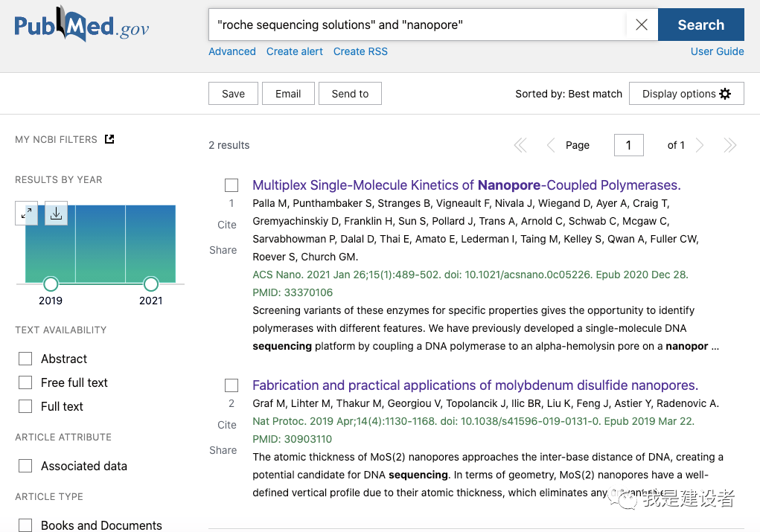This screenshot has height=532, width=760.
Task: Clear the search box with X icon
Action: click(x=642, y=25)
